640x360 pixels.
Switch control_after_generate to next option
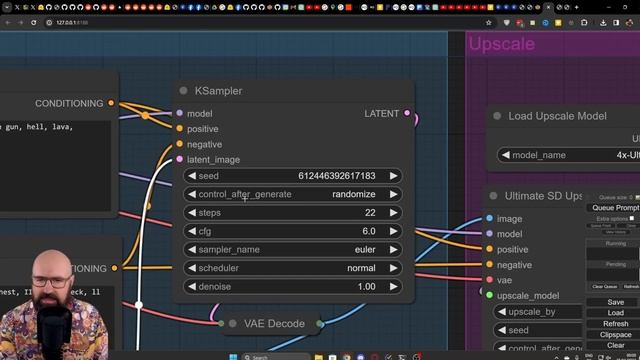click(x=393, y=194)
